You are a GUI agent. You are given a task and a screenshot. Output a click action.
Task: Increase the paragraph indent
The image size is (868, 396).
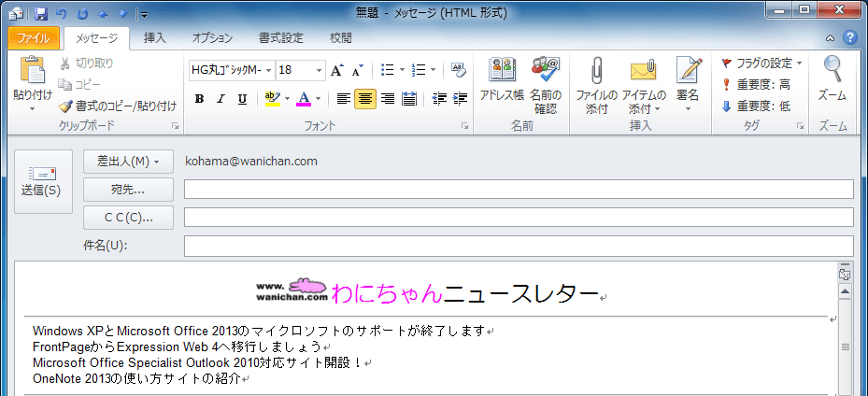point(460,99)
